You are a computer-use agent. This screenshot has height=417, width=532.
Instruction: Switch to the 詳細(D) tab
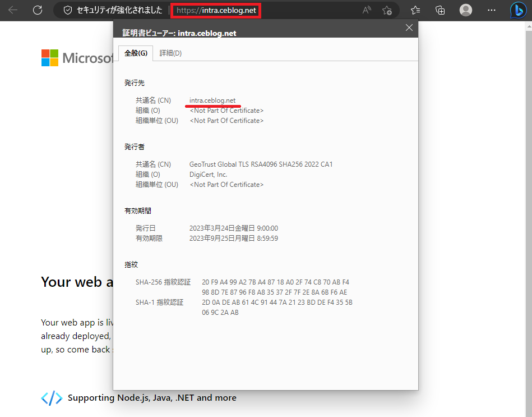(x=170, y=53)
